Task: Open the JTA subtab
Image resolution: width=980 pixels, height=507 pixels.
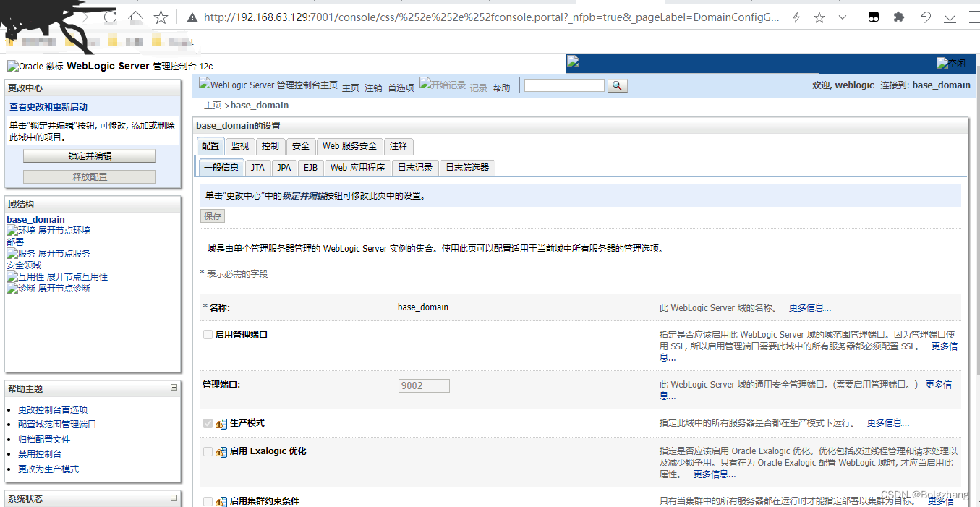Action: (257, 168)
